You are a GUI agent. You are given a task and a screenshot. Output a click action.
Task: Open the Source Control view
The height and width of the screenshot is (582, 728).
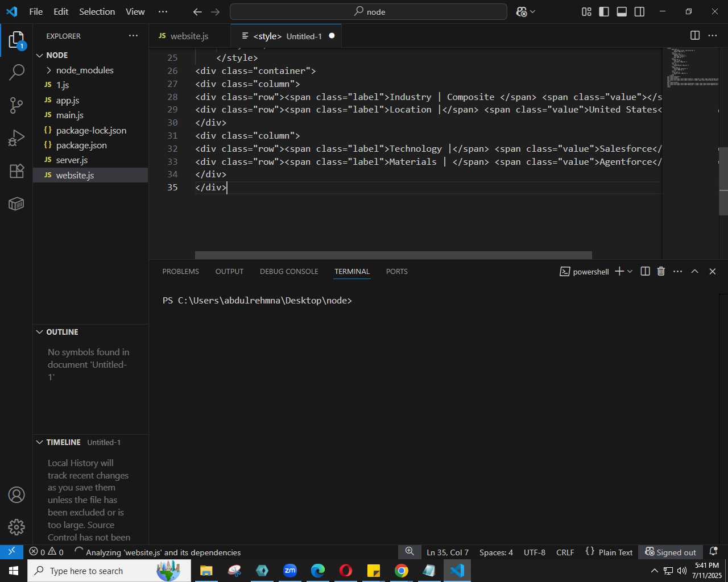coord(16,105)
